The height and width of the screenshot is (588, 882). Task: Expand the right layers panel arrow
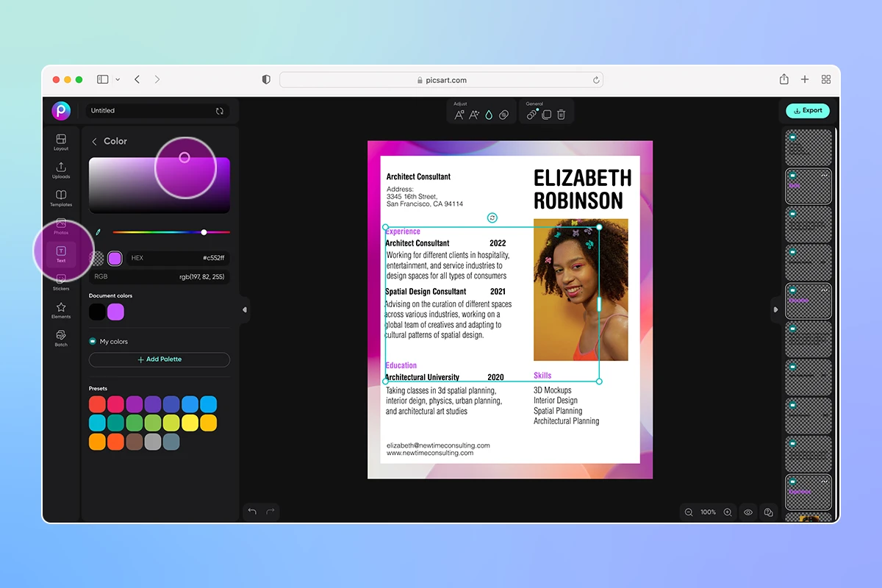[776, 310]
